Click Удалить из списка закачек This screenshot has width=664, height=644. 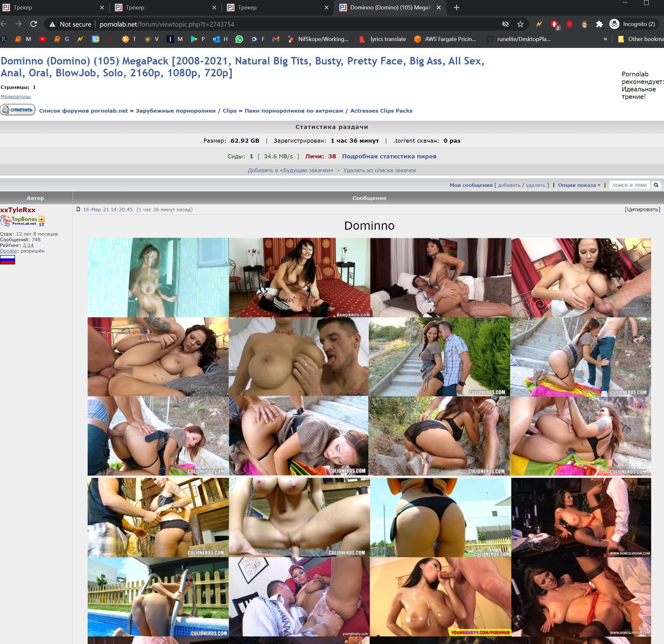[x=379, y=170]
